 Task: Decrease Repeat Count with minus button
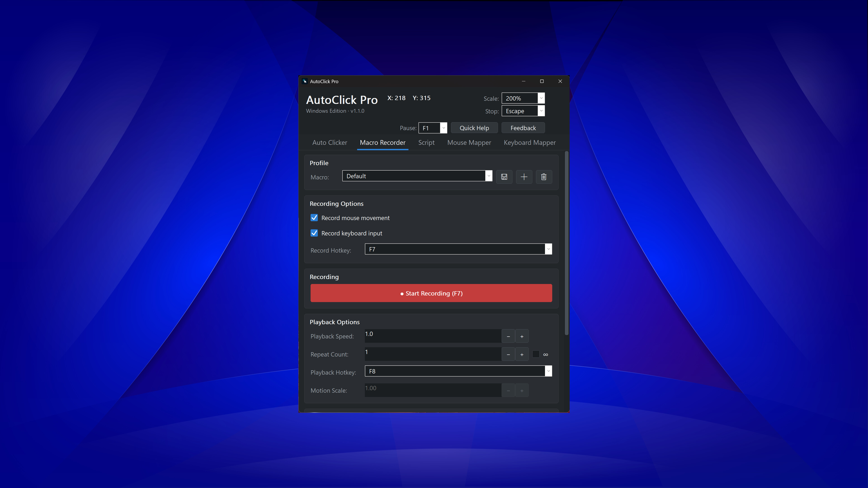(x=508, y=354)
